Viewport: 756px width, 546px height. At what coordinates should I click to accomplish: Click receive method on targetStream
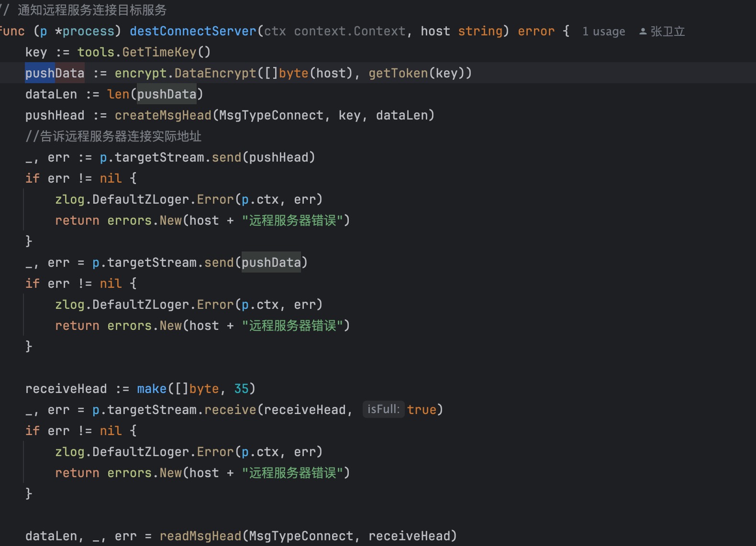coord(230,410)
